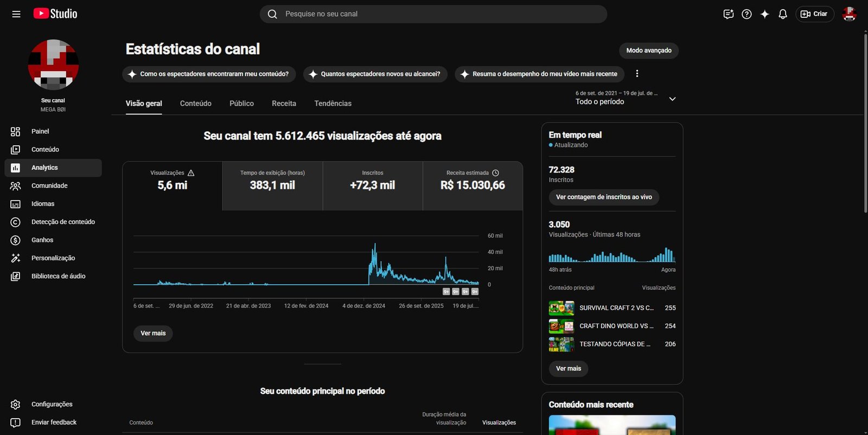Image resolution: width=868 pixels, height=435 pixels.
Task: Click the Duração média da visualização header
Action: coord(444,418)
